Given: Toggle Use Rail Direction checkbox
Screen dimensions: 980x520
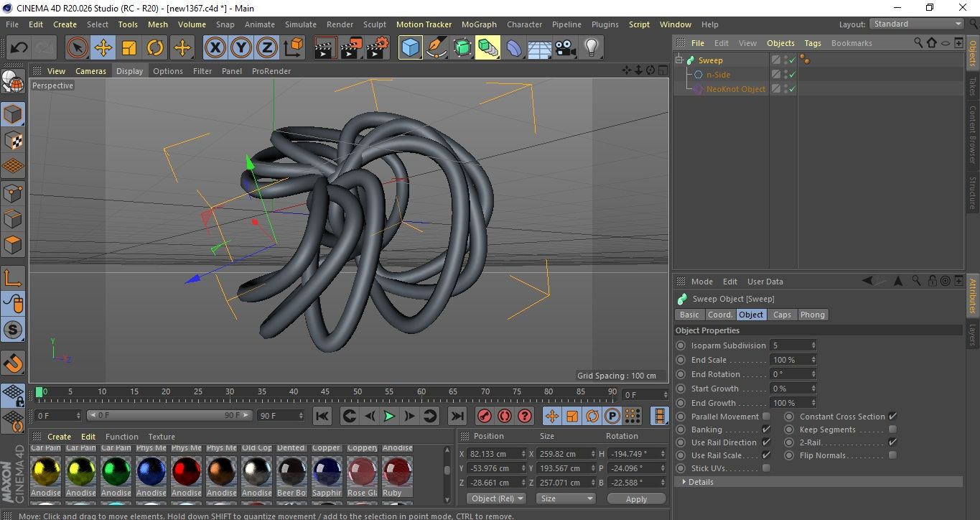Looking at the screenshot, I should click(766, 442).
